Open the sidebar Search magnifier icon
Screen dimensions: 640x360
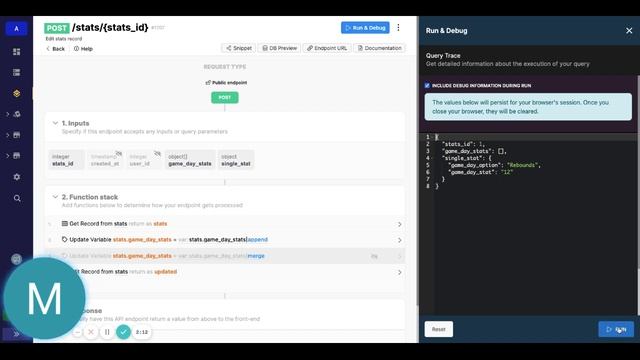tap(17, 198)
